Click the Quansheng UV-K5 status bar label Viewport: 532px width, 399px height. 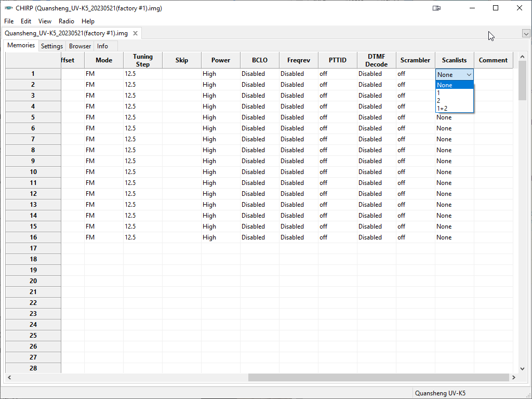tap(440, 393)
